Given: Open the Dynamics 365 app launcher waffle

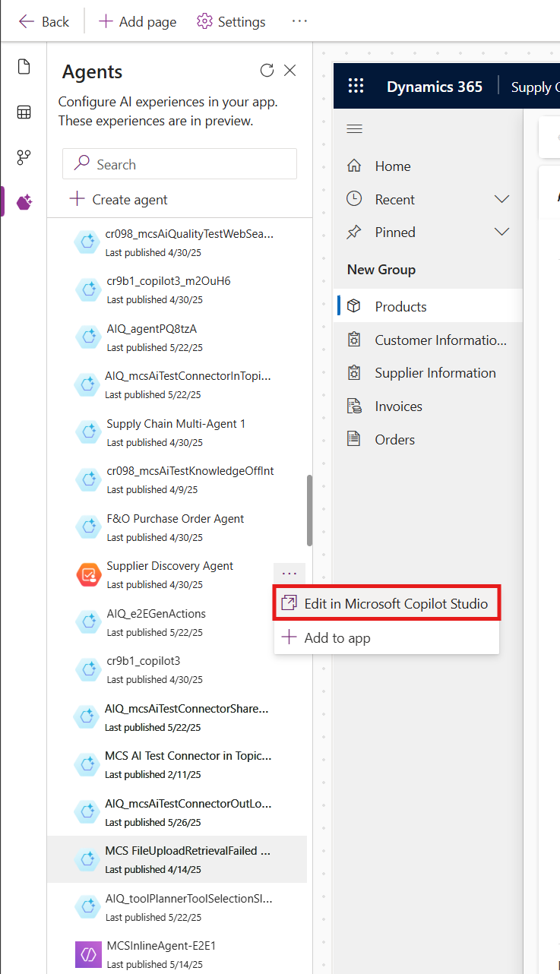Looking at the screenshot, I should [x=356, y=86].
